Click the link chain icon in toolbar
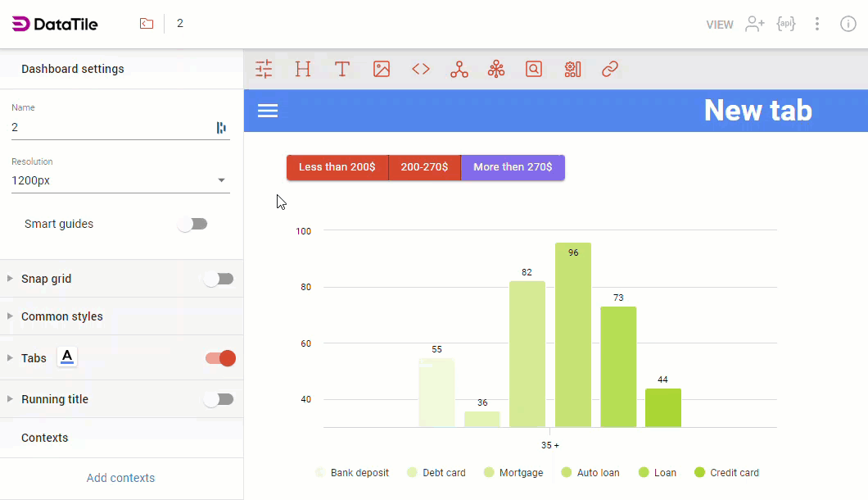Image resolution: width=868 pixels, height=500 pixels. point(610,70)
